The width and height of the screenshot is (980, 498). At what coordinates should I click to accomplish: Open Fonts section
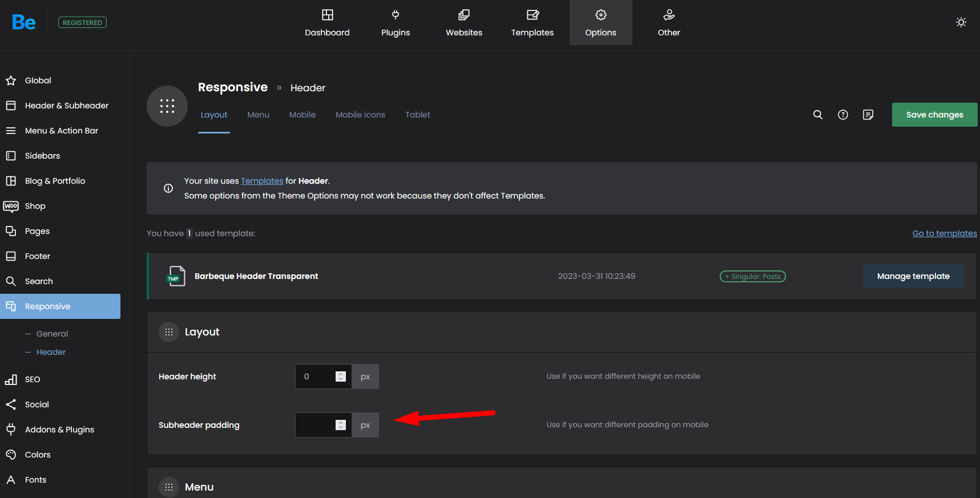coord(61,480)
